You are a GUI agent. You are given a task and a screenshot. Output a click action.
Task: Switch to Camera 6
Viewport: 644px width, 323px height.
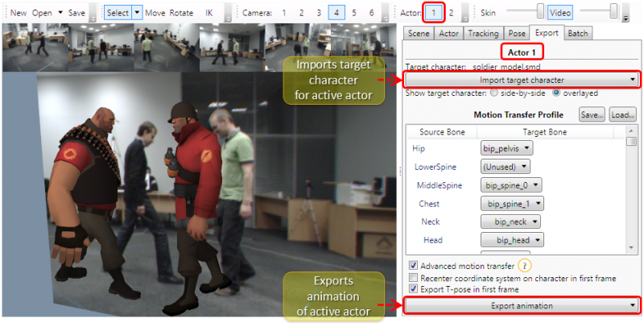pos(372,13)
